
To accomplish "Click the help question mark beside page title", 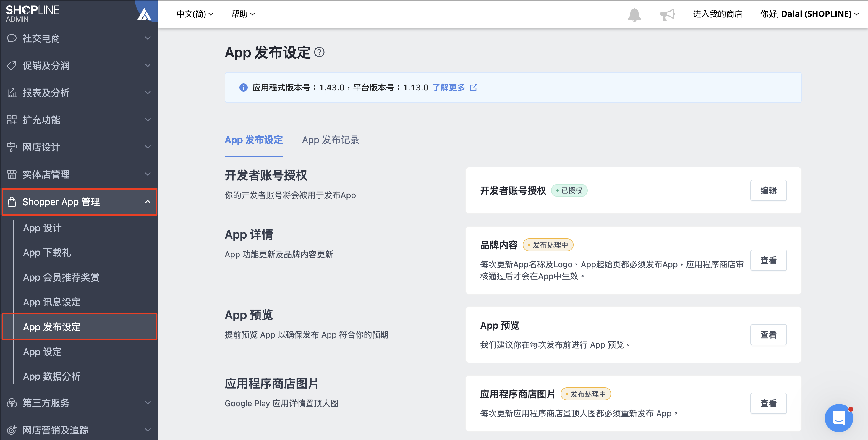I will click(319, 52).
